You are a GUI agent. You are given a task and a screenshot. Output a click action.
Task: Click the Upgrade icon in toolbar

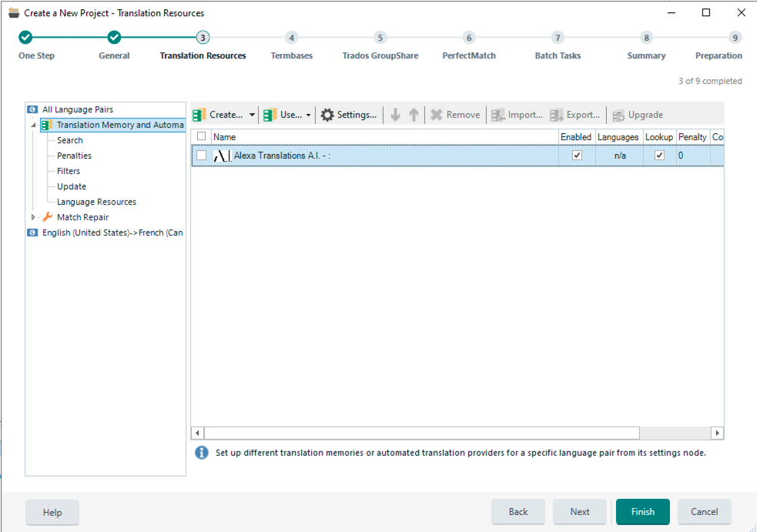[x=618, y=115]
